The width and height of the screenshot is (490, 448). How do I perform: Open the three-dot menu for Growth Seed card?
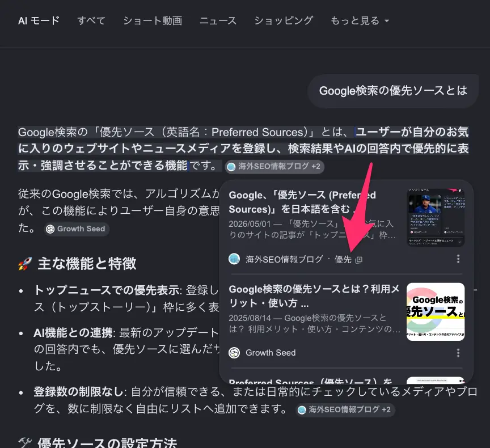pyautogui.click(x=458, y=353)
